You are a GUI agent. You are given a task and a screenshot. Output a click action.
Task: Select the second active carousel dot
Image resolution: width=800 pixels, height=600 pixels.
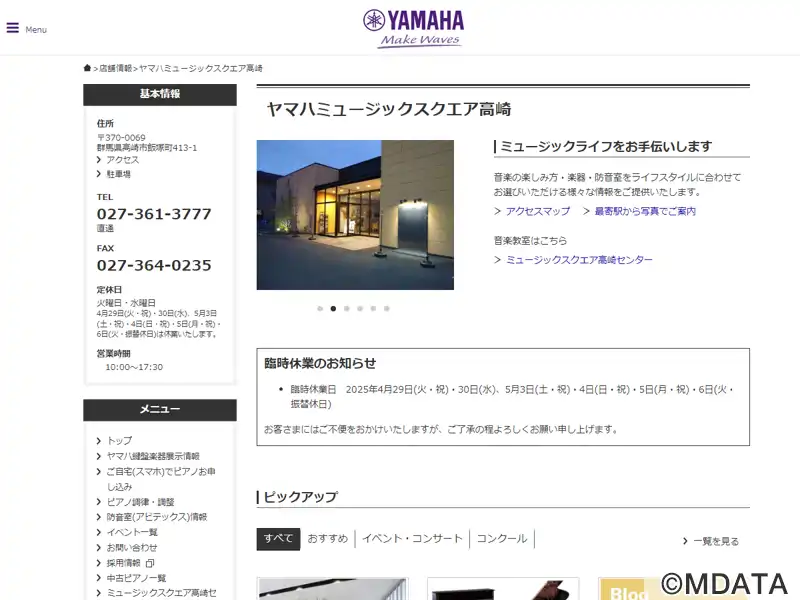333,309
